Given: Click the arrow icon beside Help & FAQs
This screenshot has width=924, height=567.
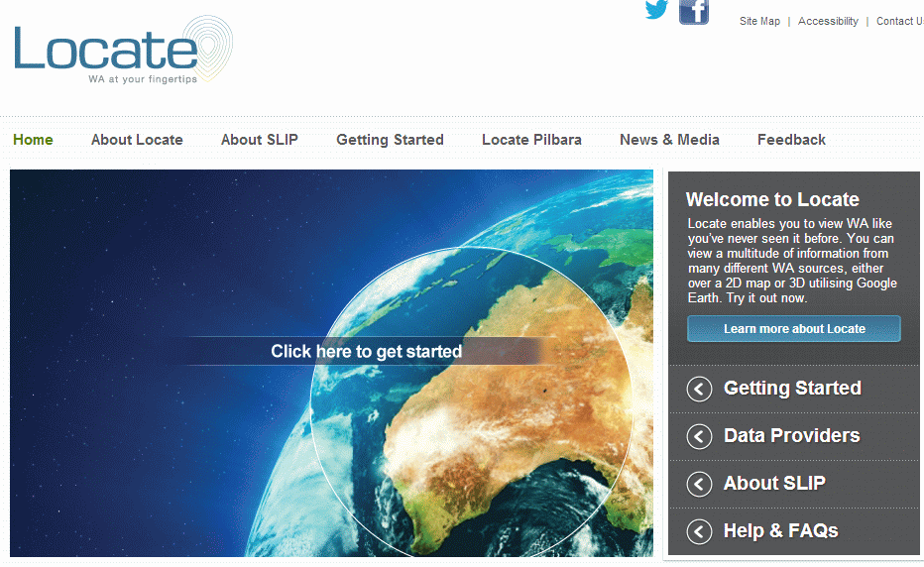Looking at the screenshot, I should (700, 531).
